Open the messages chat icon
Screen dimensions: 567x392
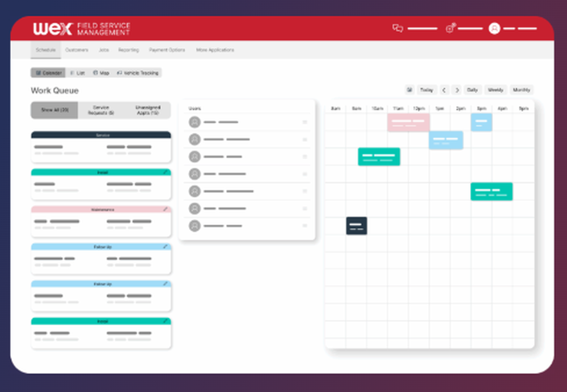397,28
